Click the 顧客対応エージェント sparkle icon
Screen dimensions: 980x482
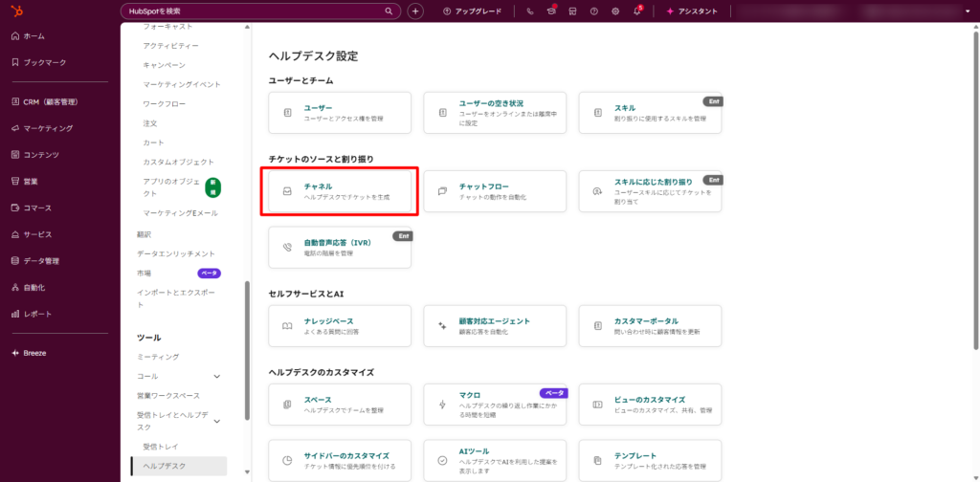[x=442, y=326]
